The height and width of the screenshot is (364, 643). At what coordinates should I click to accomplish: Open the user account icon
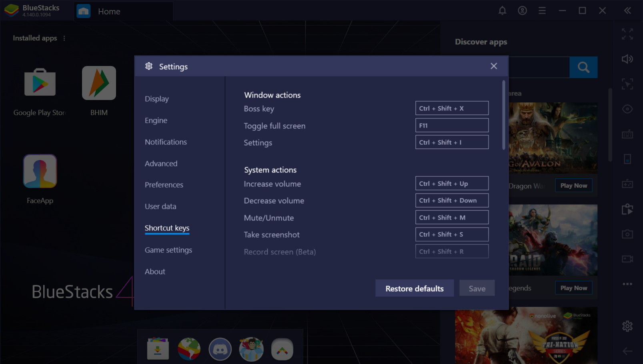point(522,11)
